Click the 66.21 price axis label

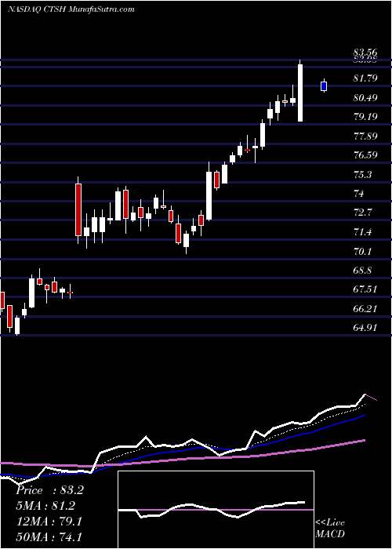tap(365, 309)
